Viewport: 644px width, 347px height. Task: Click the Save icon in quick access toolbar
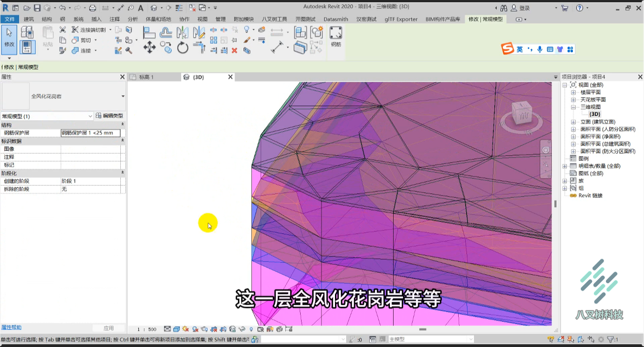pyautogui.click(x=37, y=8)
